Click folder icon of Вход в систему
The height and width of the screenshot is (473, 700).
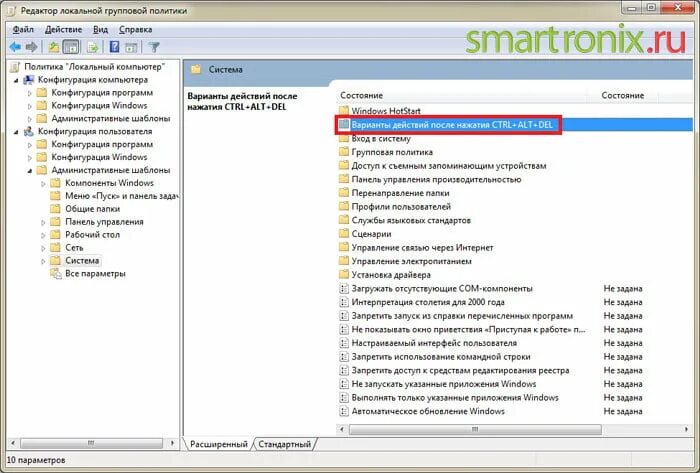click(344, 139)
